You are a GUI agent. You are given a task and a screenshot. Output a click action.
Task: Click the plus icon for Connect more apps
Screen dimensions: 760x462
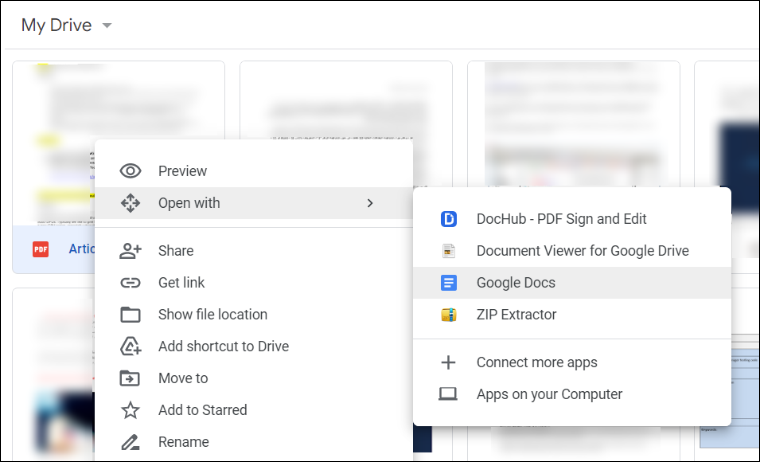(448, 362)
